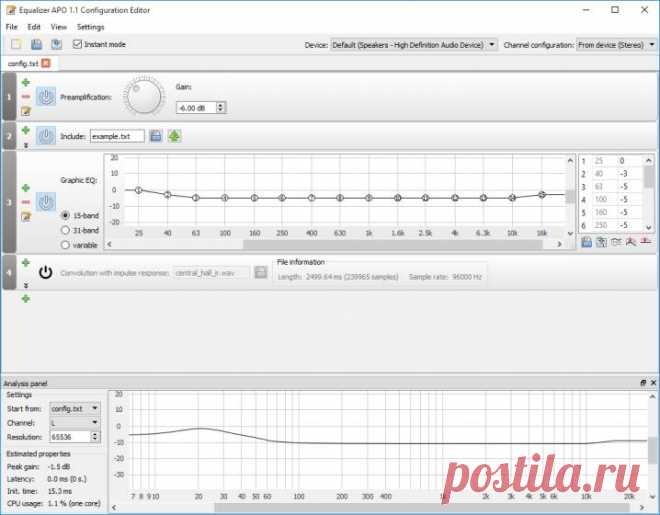Viewport: 660px width, 515px height.
Task: Browse for the include file
Action: click(156, 136)
